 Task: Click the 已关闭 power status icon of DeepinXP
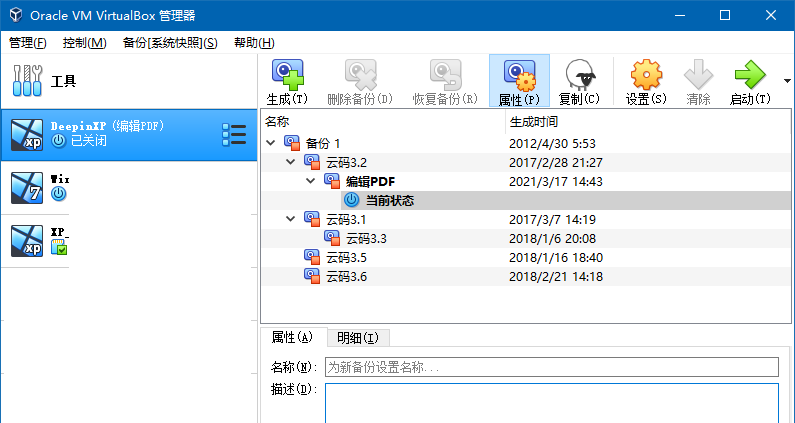pos(59,141)
